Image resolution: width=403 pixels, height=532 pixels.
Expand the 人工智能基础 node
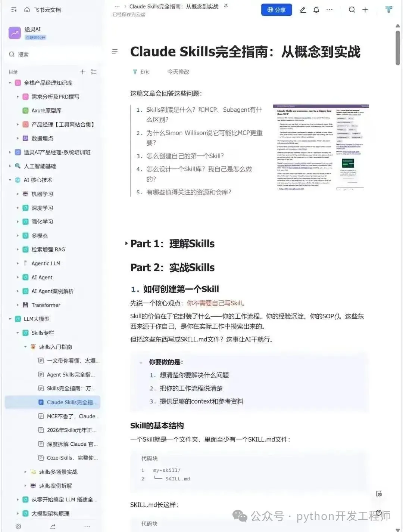(10, 166)
